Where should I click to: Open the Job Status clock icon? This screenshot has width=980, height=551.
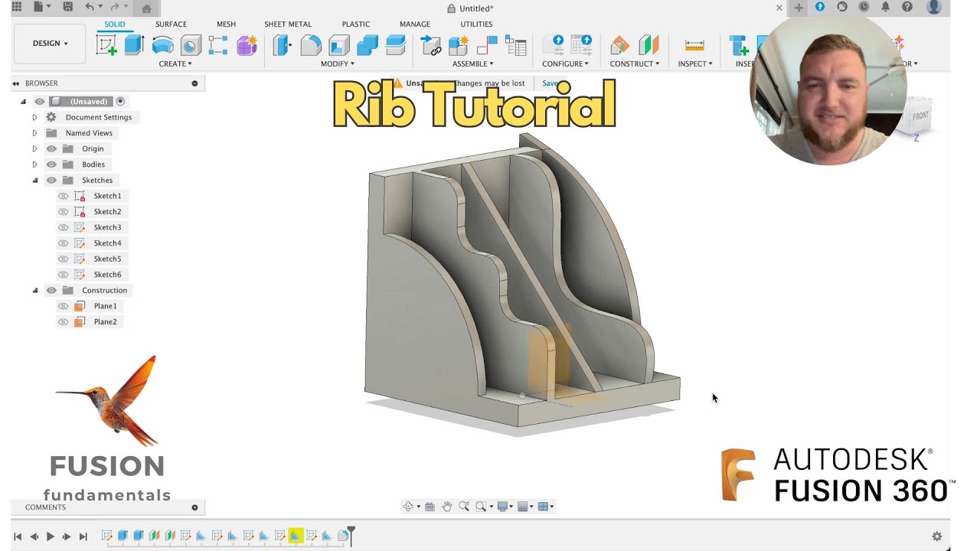pos(864,7)
